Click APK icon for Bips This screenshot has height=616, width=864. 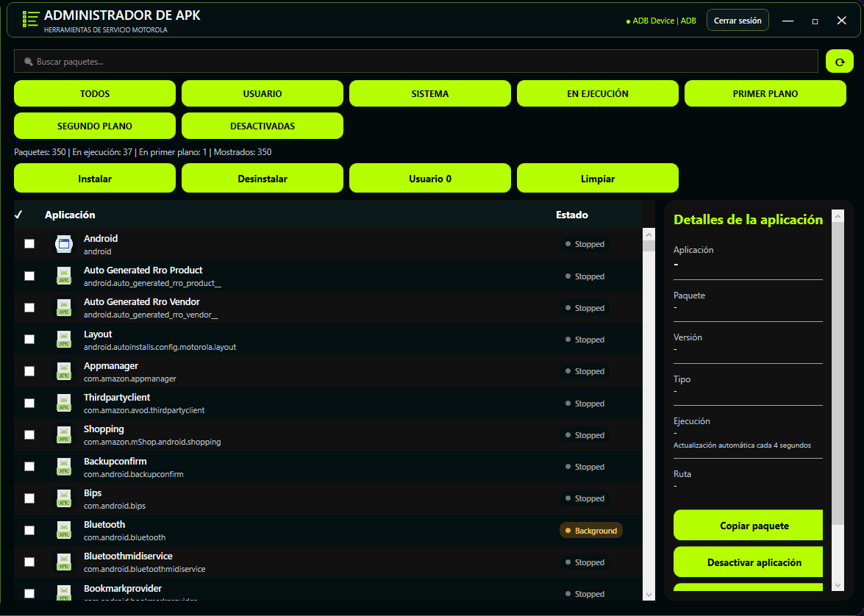click(x=64, y=498)
